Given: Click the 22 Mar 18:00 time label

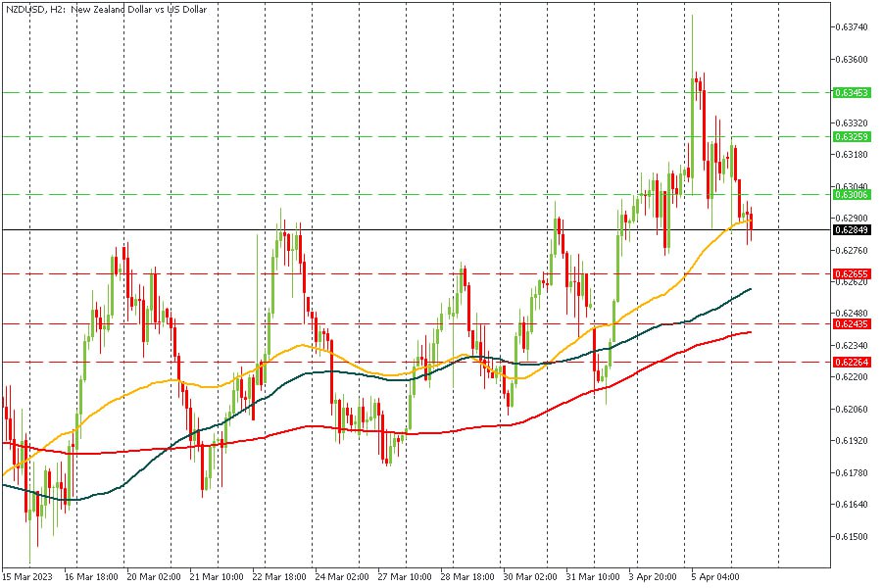Looking at the screenshot, I should pos(279,577).
